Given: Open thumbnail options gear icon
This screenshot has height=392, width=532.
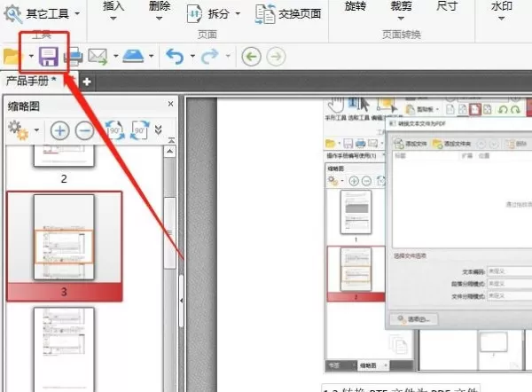Looking at the screenshot, I should tap(19, 130).
